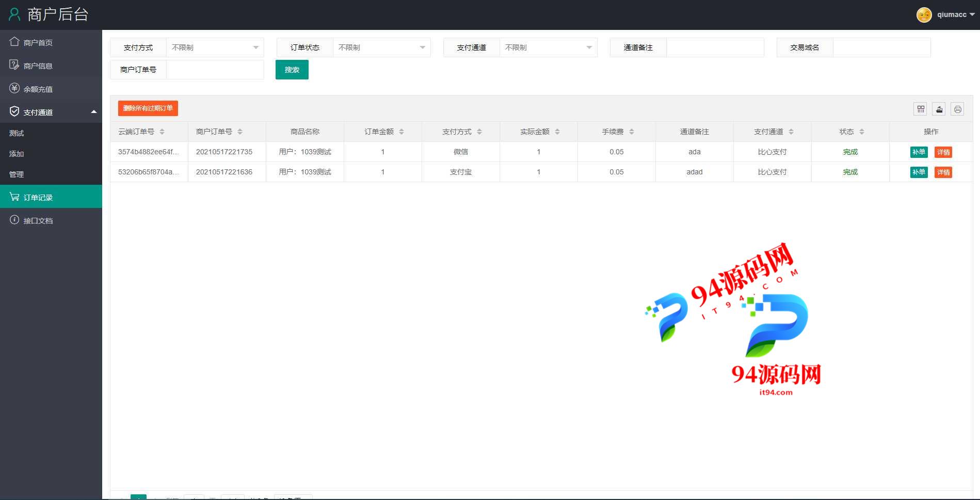Click the edit icon for 商户信息
This screenshot has height=500, width=980.
(14, 65)
